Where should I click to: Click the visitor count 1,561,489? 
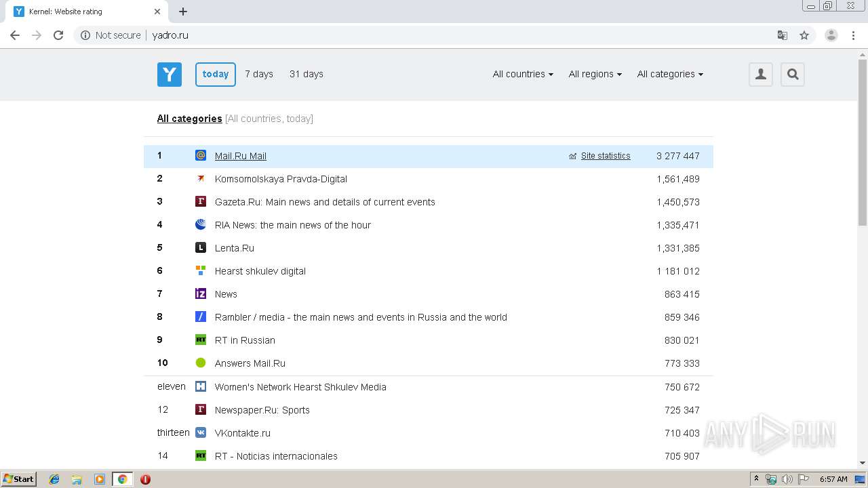pyautogui.click(x=678, y=179)
